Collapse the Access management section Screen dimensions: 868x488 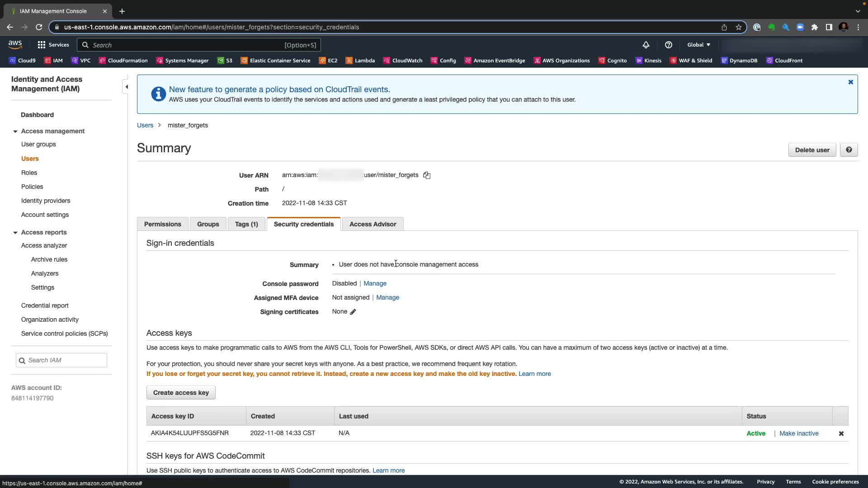coord(15,131)
